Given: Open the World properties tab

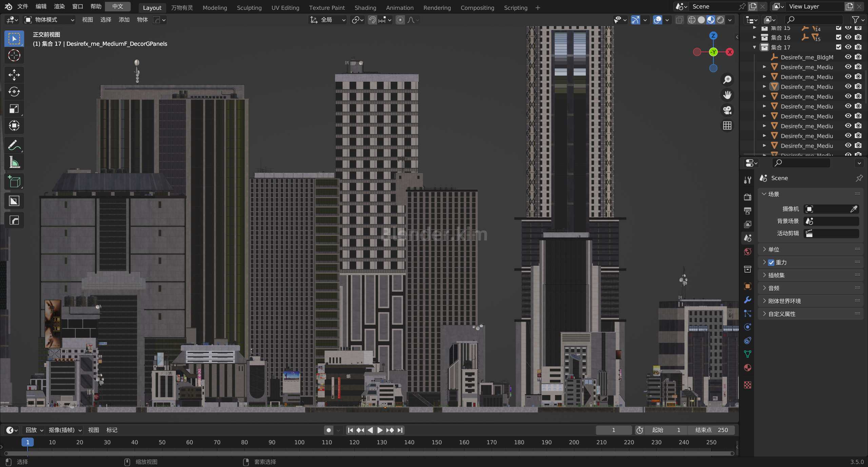Looking at the screenshot, I should (748, 252).
